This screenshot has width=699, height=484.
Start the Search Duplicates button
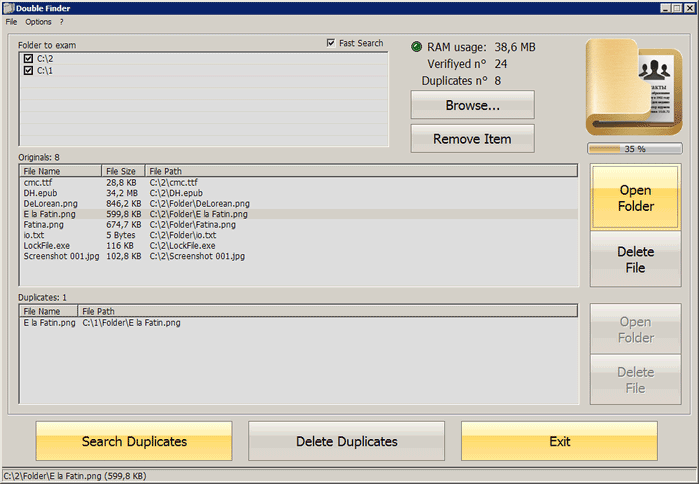click(134, 441)
